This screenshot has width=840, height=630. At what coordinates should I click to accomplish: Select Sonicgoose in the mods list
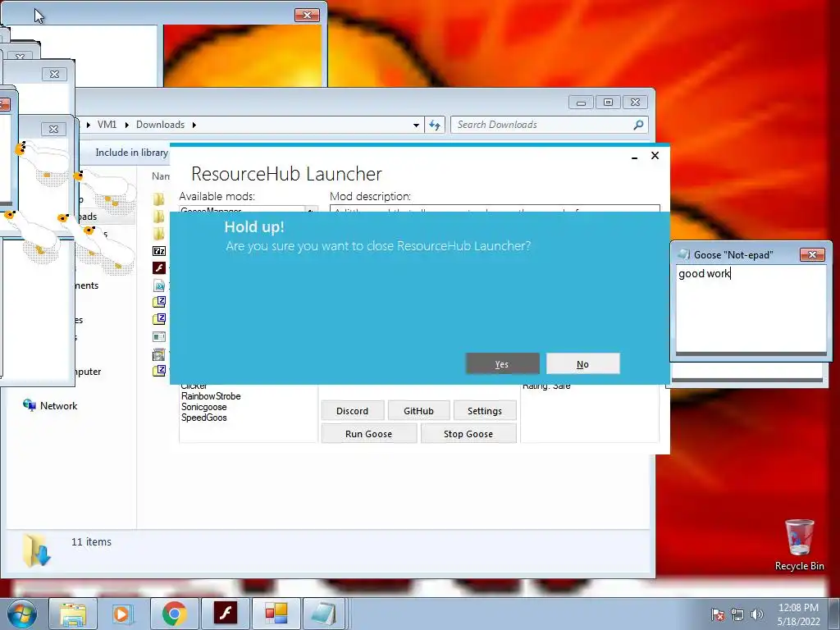coord(204,407)
